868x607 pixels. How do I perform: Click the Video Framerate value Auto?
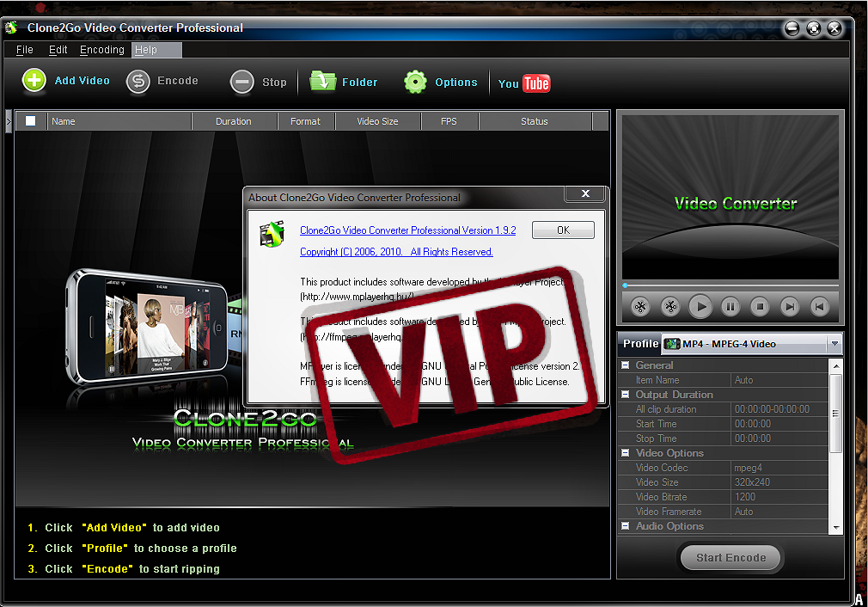(x=779, y=512)
